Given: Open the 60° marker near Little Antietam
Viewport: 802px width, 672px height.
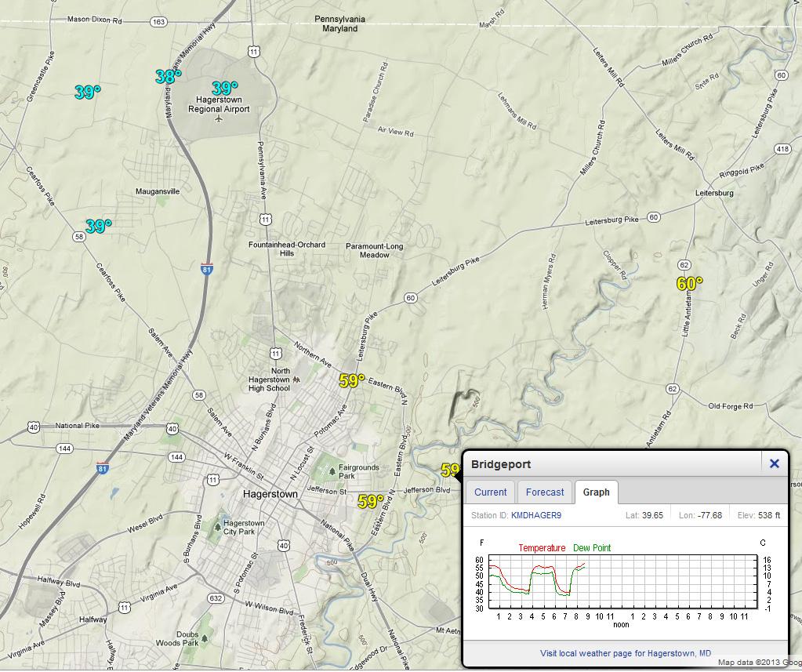Looking at the screenshot, I should click(689, 284).
